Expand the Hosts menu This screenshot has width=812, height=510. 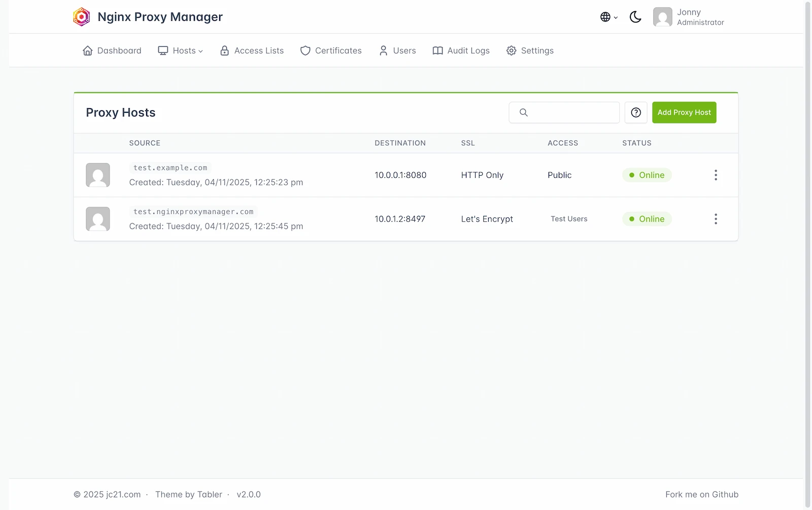(x=181, y=50)
